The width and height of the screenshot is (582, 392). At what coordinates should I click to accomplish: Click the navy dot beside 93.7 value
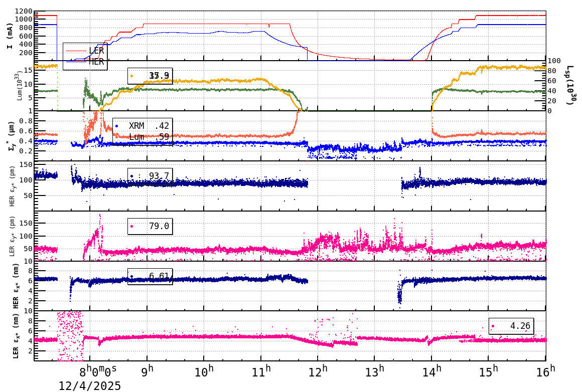pos(131,176)
